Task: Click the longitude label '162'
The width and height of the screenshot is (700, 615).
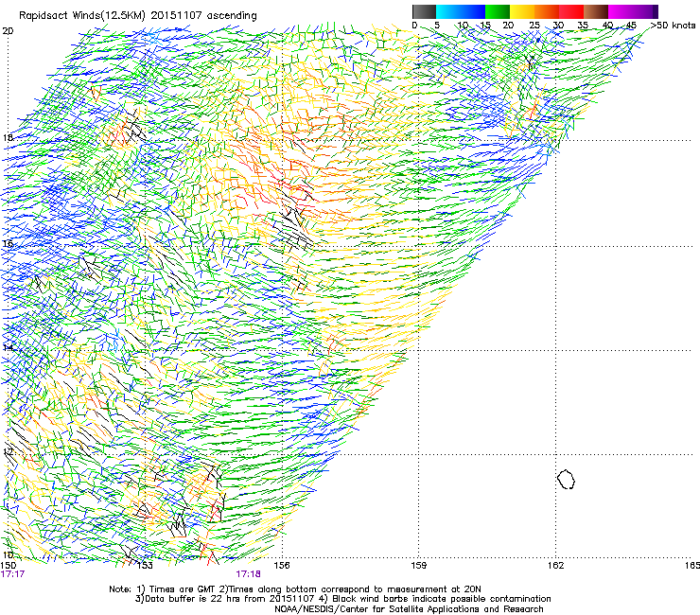Action: tap(555, 566)
